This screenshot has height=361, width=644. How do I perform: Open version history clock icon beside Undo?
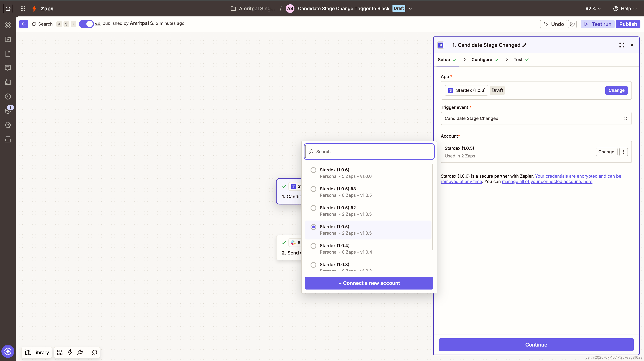pyautogui.click(x=572, y=24)
